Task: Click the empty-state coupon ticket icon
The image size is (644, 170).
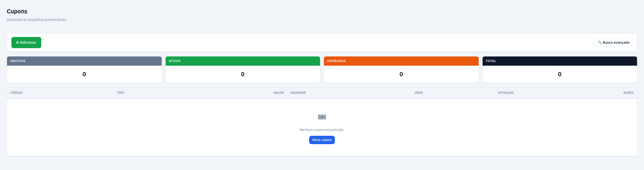Action: coord(322,117)
